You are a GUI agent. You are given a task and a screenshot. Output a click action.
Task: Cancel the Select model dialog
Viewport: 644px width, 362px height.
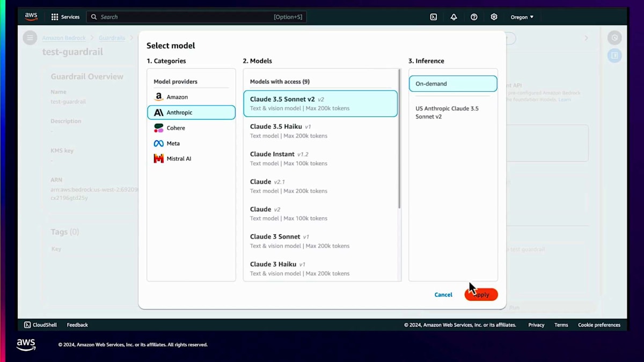click(443, 294)
